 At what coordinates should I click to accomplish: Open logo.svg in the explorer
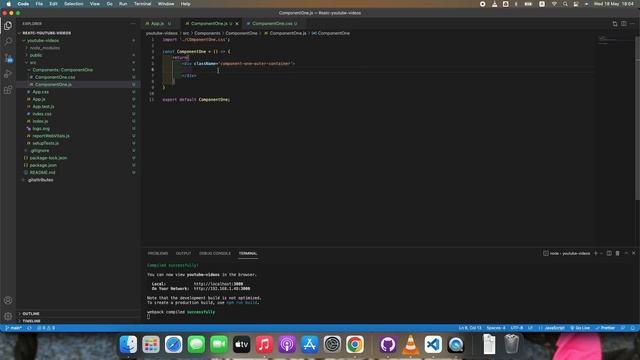(x=41, y=129)
